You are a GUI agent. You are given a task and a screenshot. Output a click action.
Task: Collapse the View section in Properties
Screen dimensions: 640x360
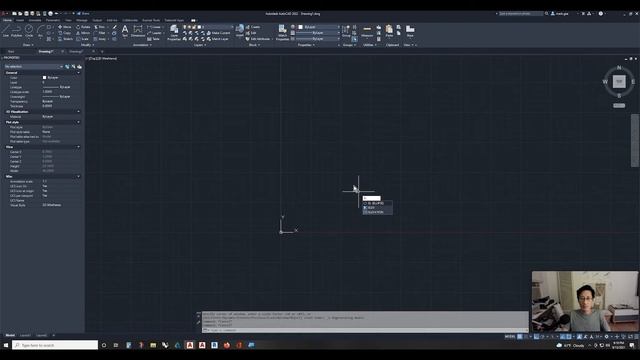[x=78, y=147]
